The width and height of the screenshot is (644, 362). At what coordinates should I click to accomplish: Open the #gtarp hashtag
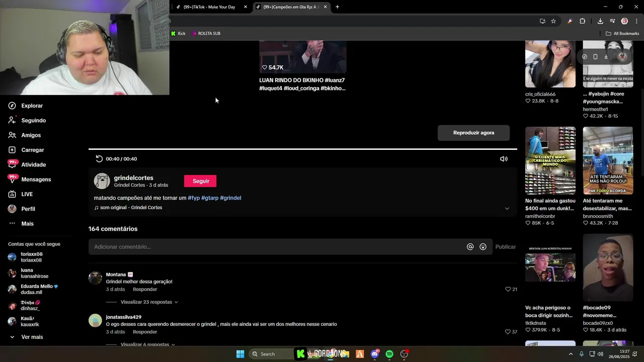click(x=210, y=198)
